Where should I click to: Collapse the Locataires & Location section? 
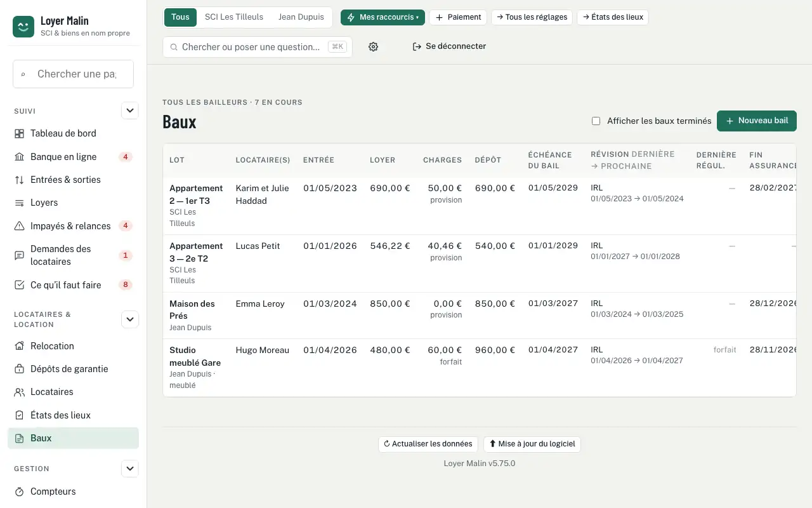point(130,319)
